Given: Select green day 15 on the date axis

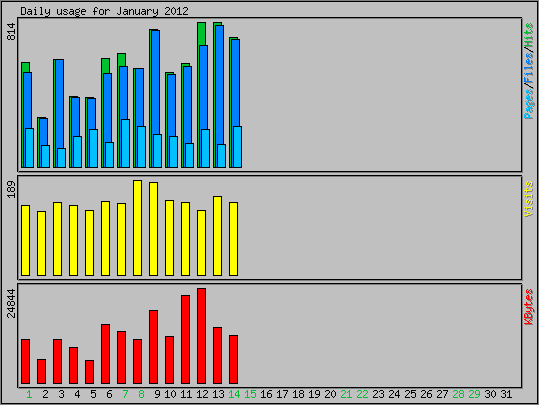Looking at the screenshot, I should 250,394.
